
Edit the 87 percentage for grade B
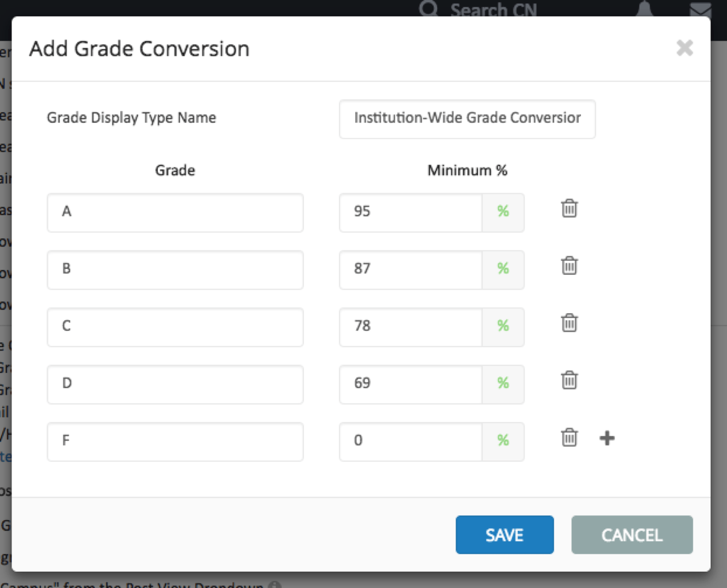(x=410, y=269)
